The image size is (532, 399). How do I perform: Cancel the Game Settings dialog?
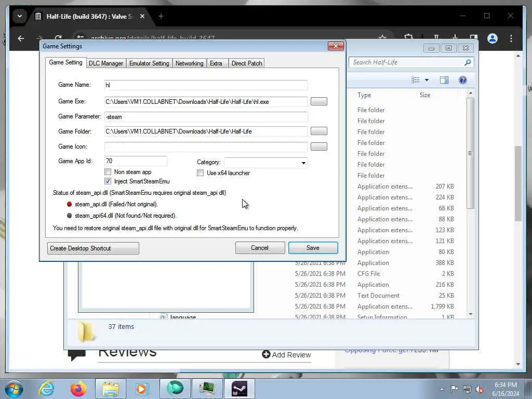260,248
